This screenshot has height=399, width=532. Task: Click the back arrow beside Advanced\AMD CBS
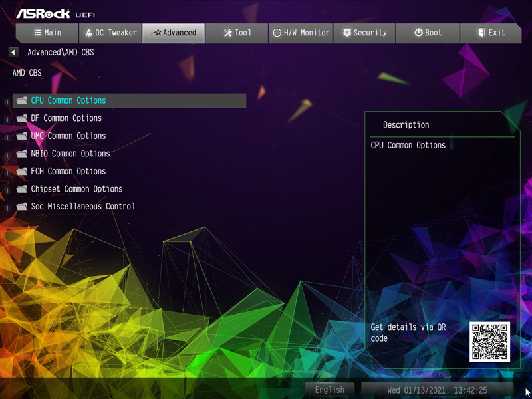coord(13,53)
